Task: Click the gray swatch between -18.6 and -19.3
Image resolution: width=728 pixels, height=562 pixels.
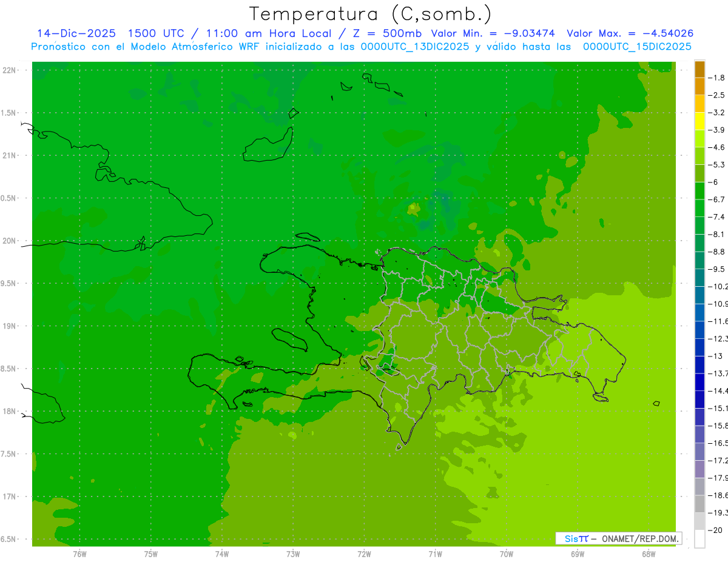Action: click(x=699, y=504)
